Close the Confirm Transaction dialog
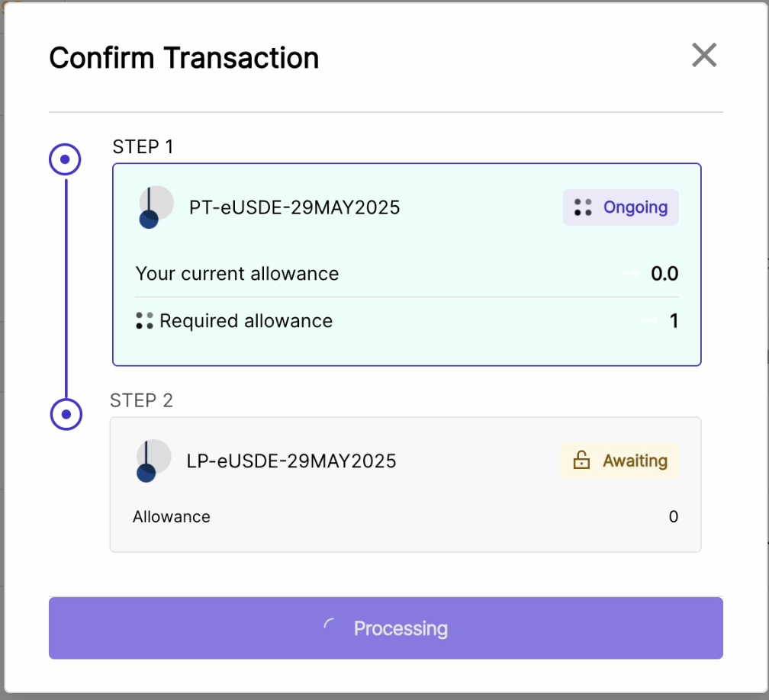Viewport: 769px width, 700px height. pos(703,55)
